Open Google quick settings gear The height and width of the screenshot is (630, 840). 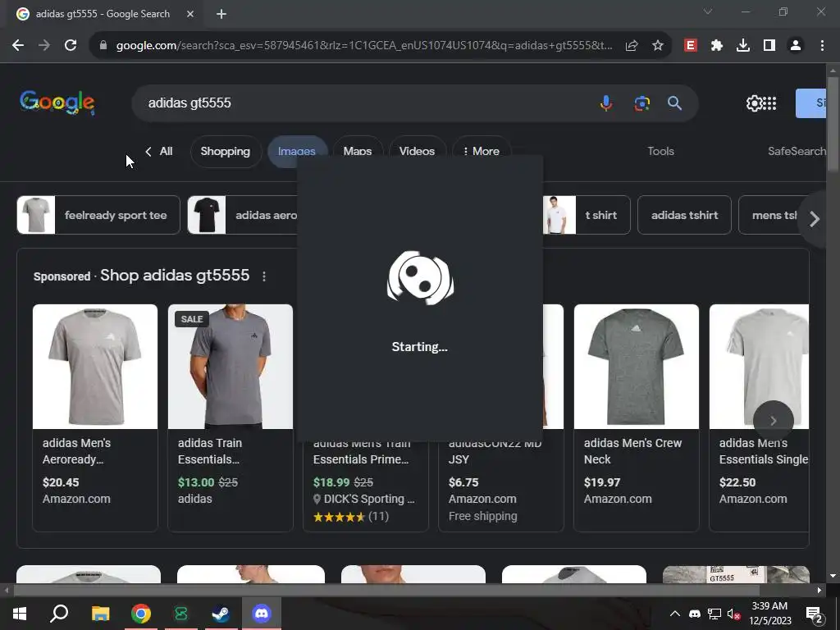754,103
